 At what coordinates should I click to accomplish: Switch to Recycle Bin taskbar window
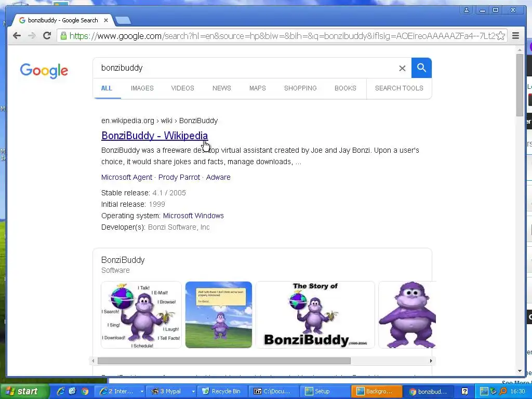coord(222,392)
